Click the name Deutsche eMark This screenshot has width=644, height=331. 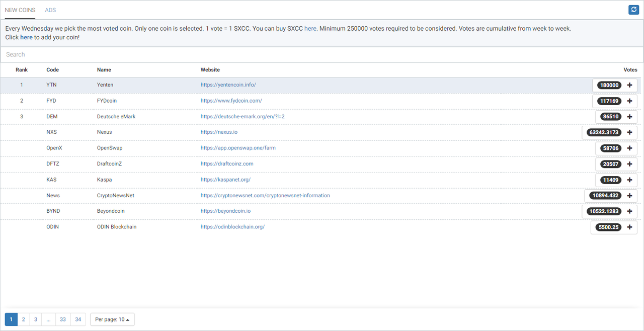pos(116,117)
